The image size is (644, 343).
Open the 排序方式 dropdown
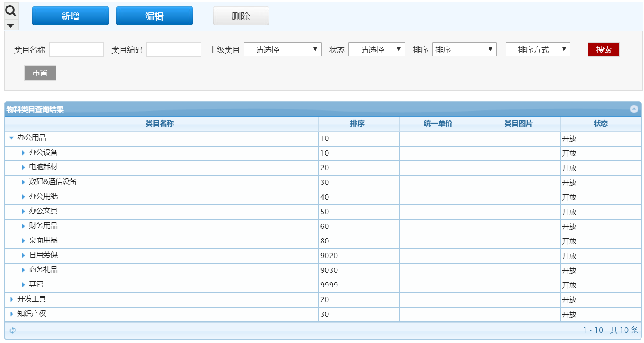[x=538, y=50]
